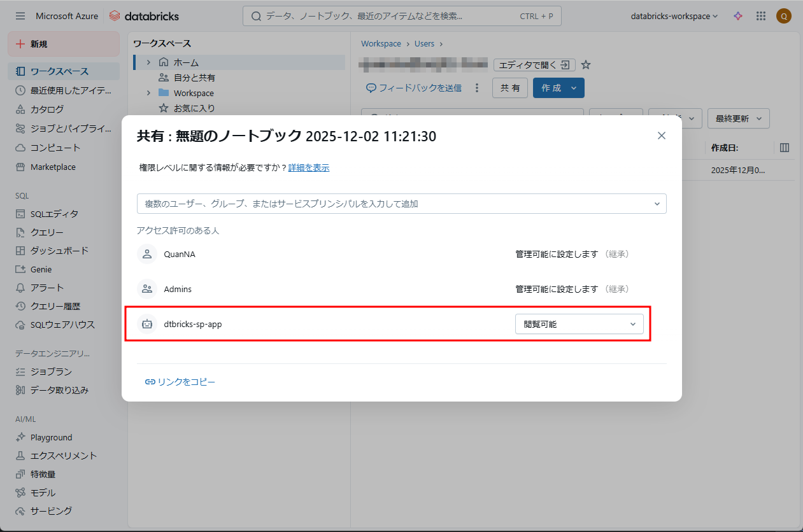Screen dimensions: 803x532
Task: Open the apps grid icon
Action: coord(760,16)
